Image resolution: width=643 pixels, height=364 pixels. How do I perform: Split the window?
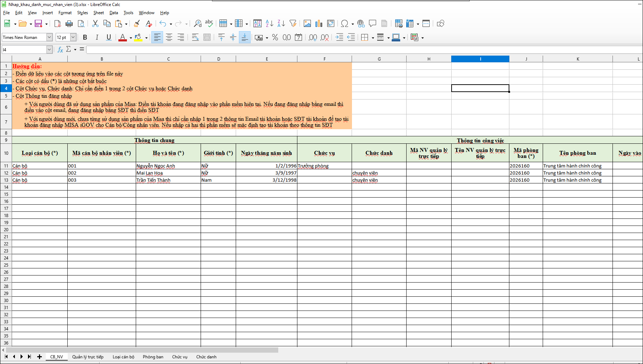click(426, 24)
